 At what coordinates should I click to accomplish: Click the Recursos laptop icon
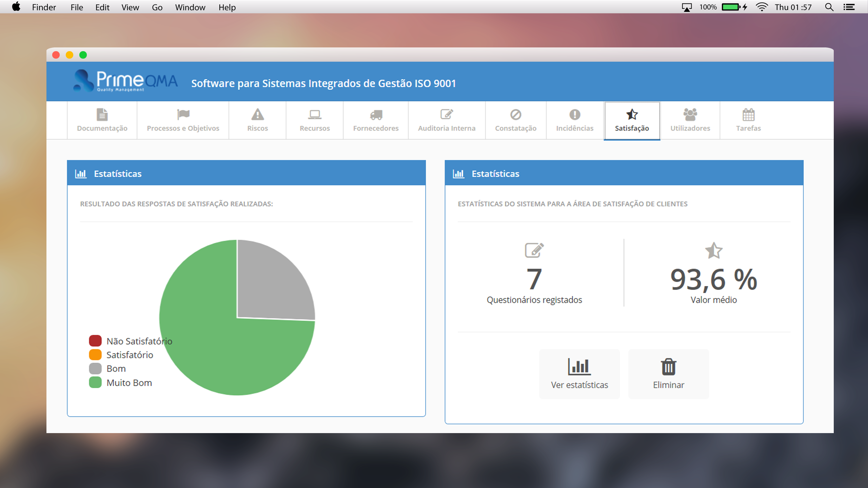[315, 115]
